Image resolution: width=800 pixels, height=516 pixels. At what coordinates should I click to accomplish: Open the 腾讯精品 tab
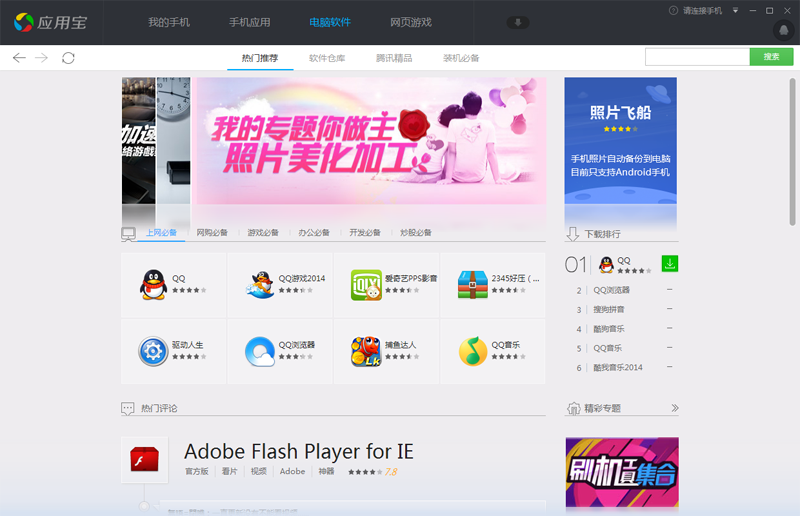(394, 58)
